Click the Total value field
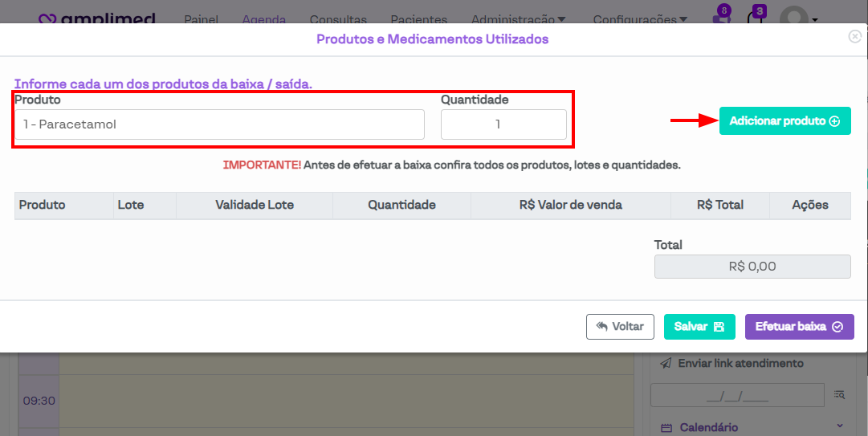Viewport: 868px width, 436px height. point(752,267)
